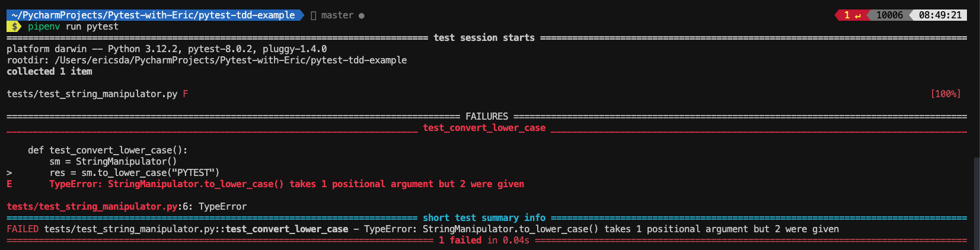Click the dirty-state dot after master
The width and height of the screenshot is (980, 250).
click(x=362, y=15)
